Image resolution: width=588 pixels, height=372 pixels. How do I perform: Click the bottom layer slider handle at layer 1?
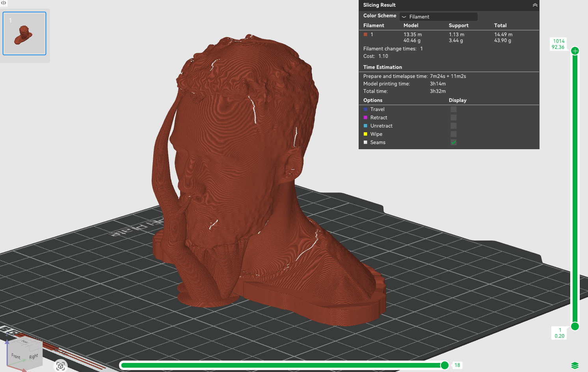575,327
